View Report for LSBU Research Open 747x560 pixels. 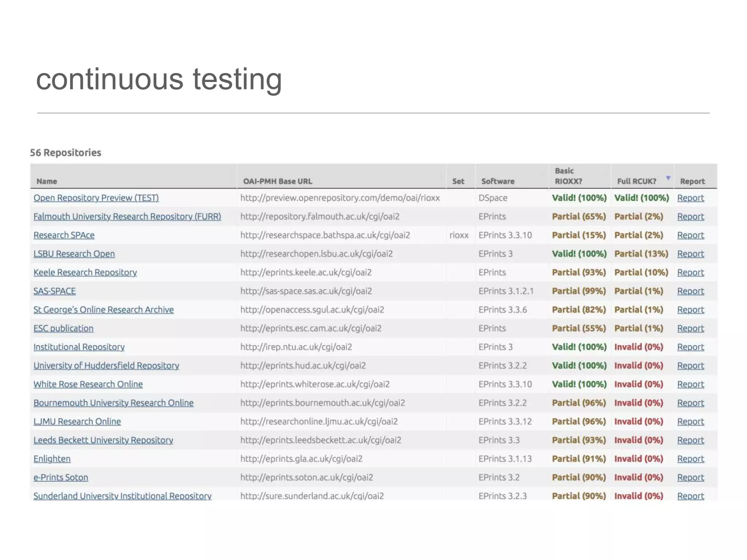tap(690, 254)
